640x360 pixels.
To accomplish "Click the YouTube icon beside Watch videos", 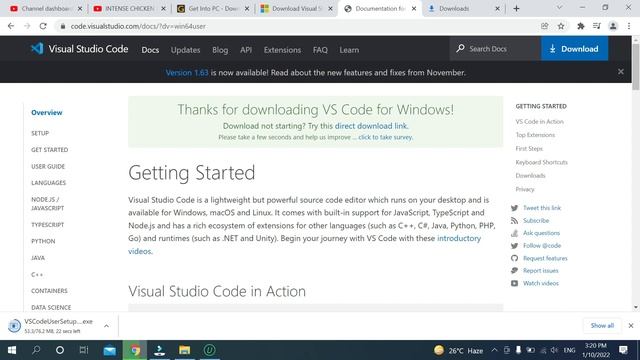I will click(514, 283).
